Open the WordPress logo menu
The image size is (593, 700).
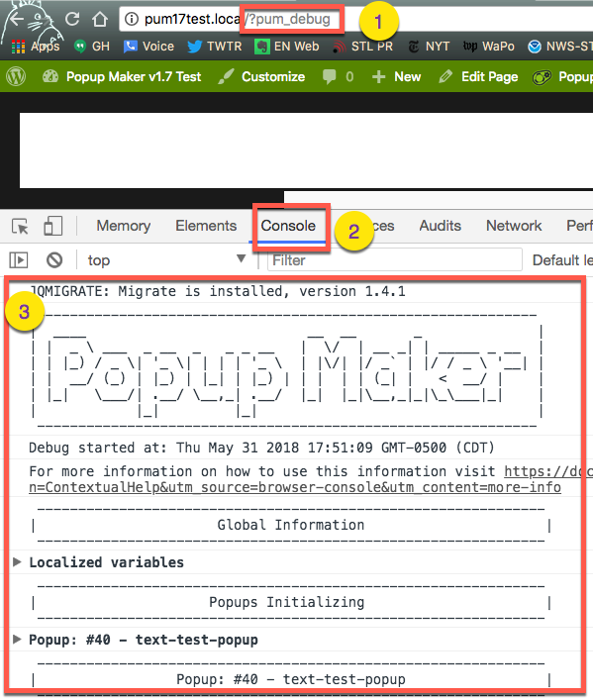click(x=16, y=77)
